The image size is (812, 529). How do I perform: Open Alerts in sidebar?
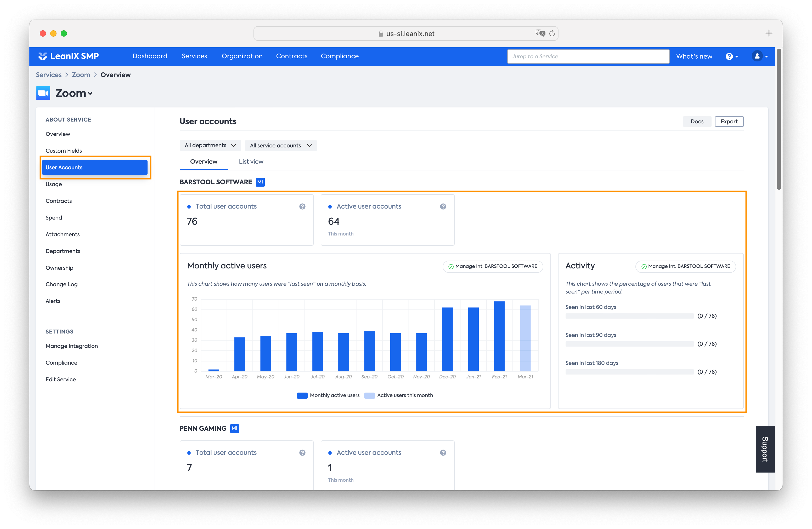pos(53,301)
